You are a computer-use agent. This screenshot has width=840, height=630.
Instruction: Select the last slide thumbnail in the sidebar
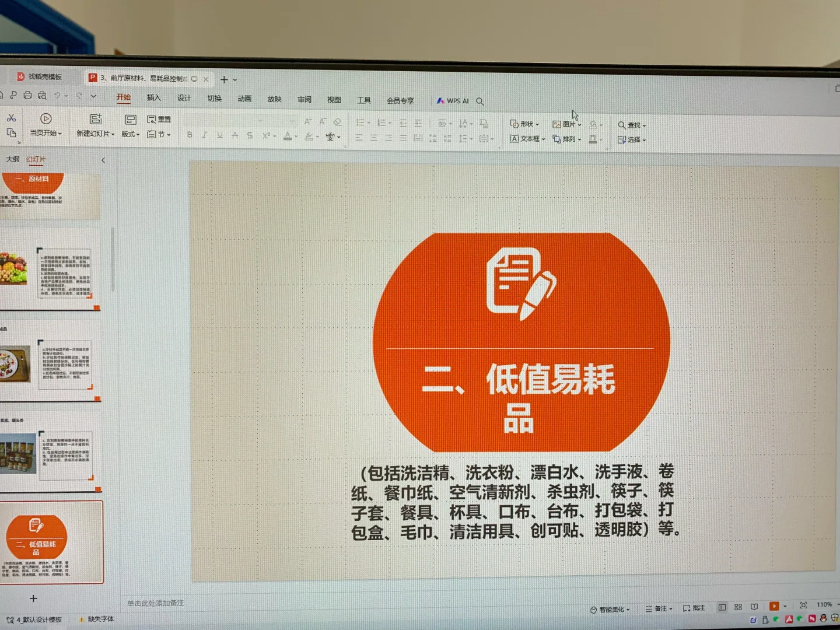(52, 541)
